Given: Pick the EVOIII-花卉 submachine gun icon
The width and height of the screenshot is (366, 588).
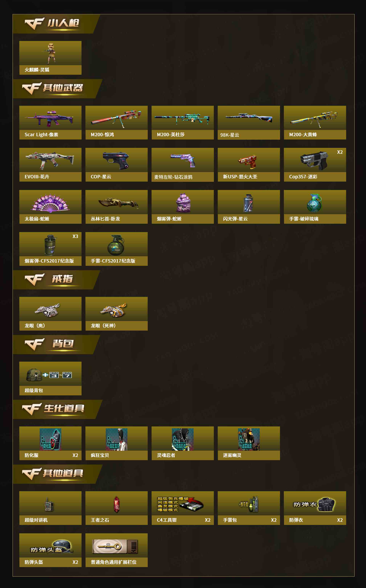Looking at the screenshot, I should 50,160.
